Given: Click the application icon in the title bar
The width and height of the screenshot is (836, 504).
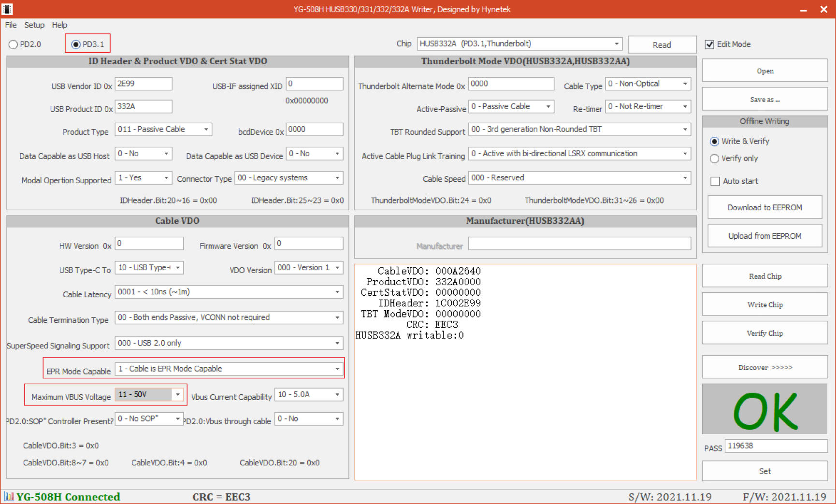Looking at the screenshot, I should point(7,9).
